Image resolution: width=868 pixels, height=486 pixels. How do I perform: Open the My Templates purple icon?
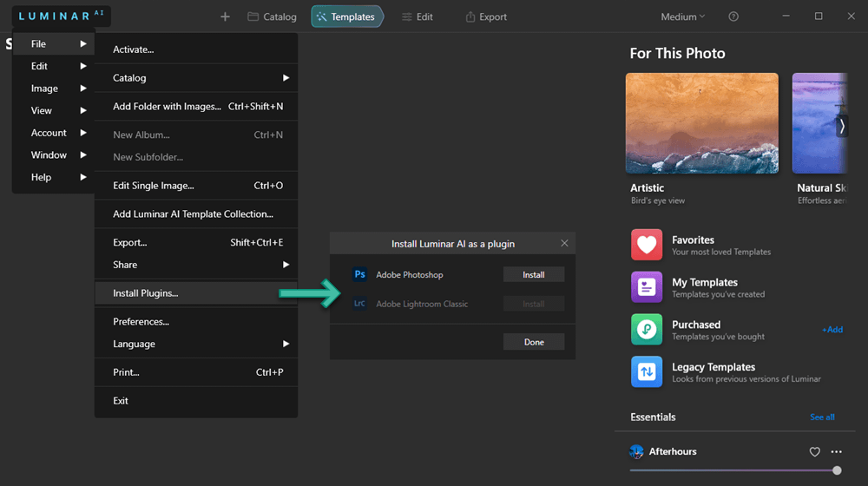point(647,286)
